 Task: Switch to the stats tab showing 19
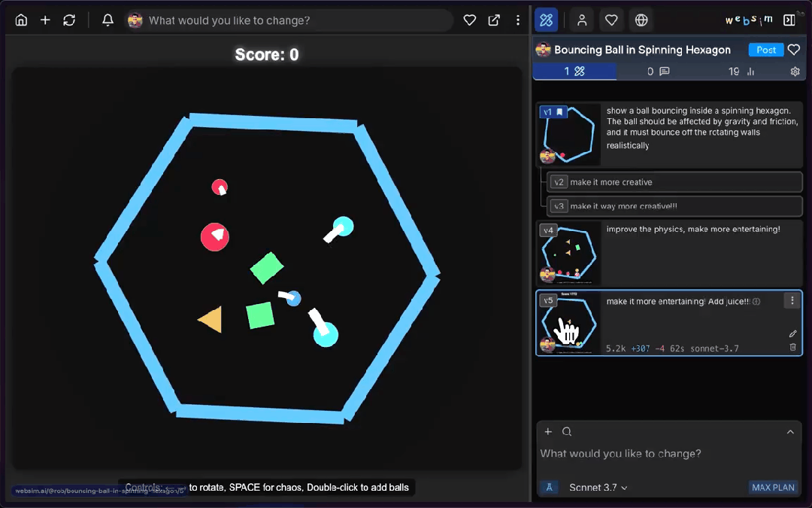tap(741, 71)
